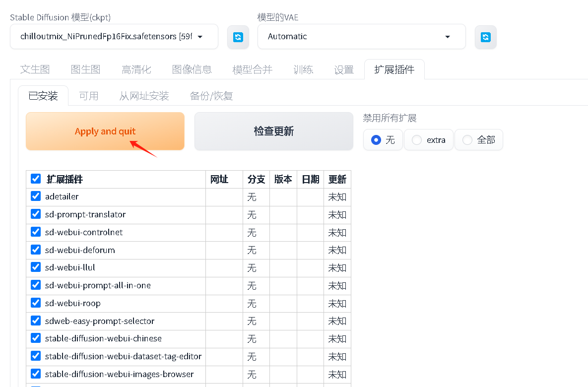Click the sd-webui-roop extension name

point(73,303)
